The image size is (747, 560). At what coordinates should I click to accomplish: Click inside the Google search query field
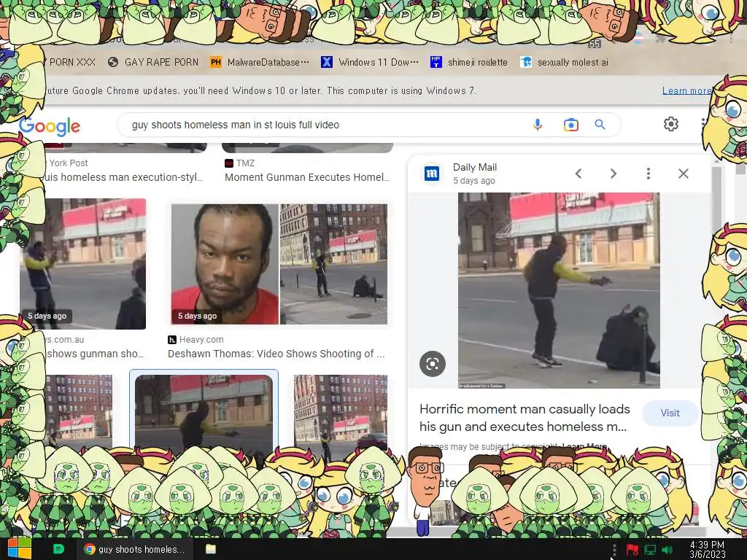coord(324,125)
